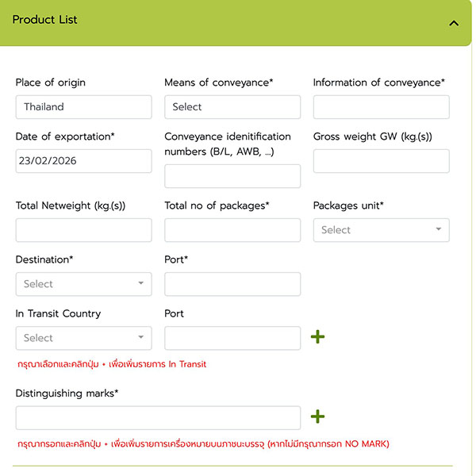Collapse the Product List panel chevron
The image size is (476, 476).
pyautogui.click(x=454, y=23)
